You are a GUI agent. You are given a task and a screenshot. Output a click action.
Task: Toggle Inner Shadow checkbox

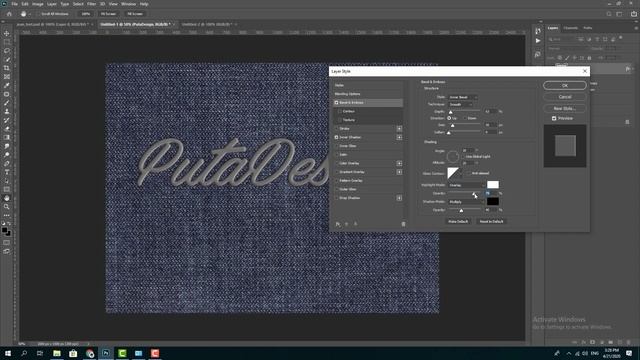[x=337, y=137]
